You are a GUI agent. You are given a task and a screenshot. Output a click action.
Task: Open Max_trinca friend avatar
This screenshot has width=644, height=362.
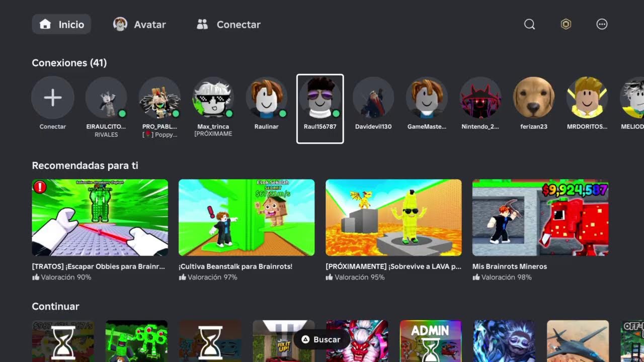tap(213, 98)
